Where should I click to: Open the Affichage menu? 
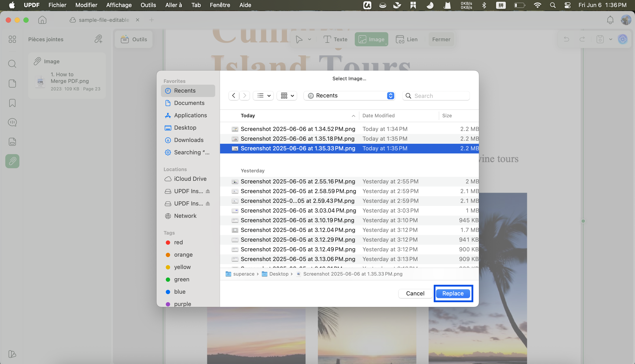(x=119, y=5)
